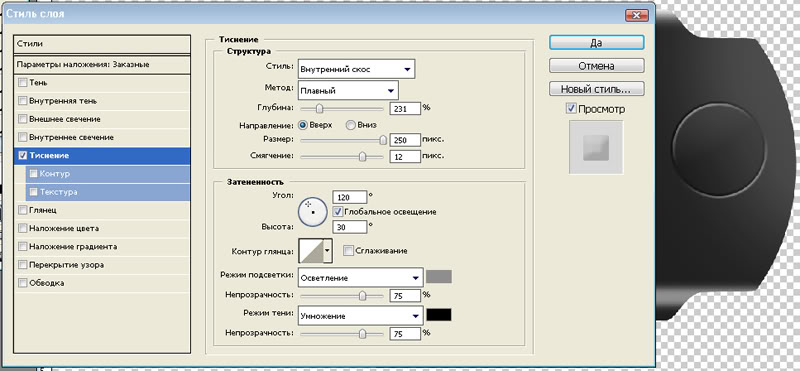Screen dimensions: 800x371
Task: Click the gray highlight color swatch
Action: click(x=439, y=277)
